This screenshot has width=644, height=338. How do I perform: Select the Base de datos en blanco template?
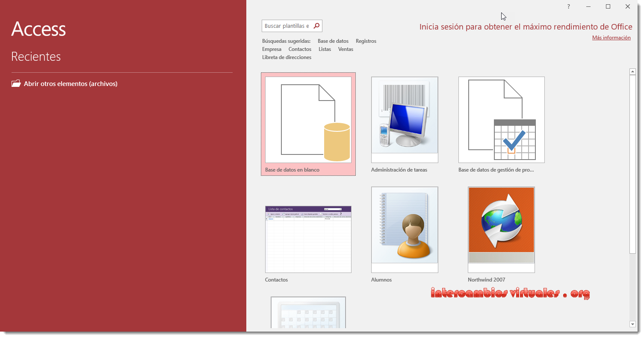(x=308, y=124)
